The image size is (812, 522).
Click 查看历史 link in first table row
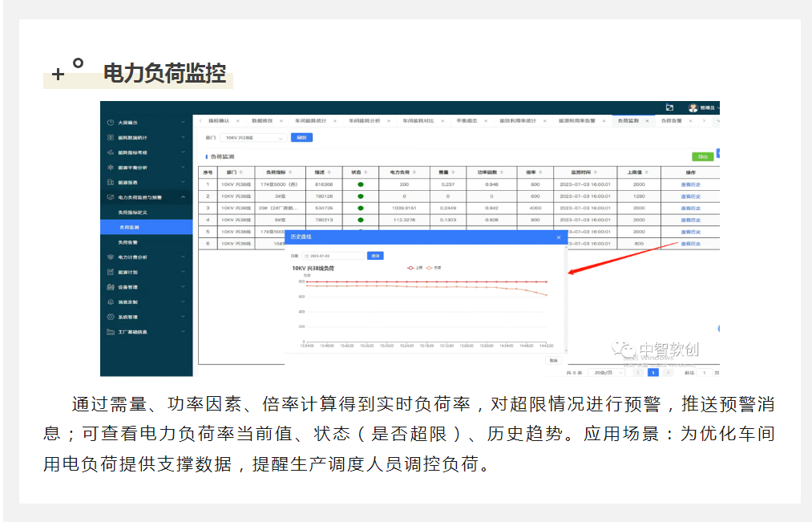click(690, 184)
